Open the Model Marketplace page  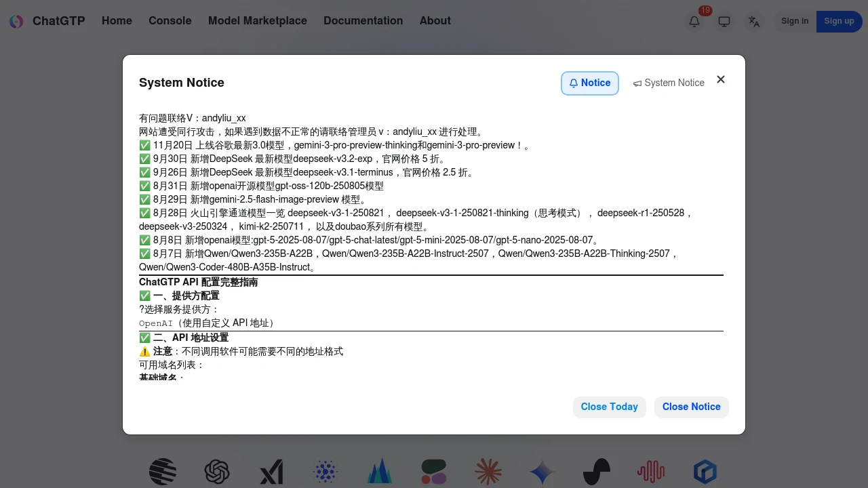257,21
